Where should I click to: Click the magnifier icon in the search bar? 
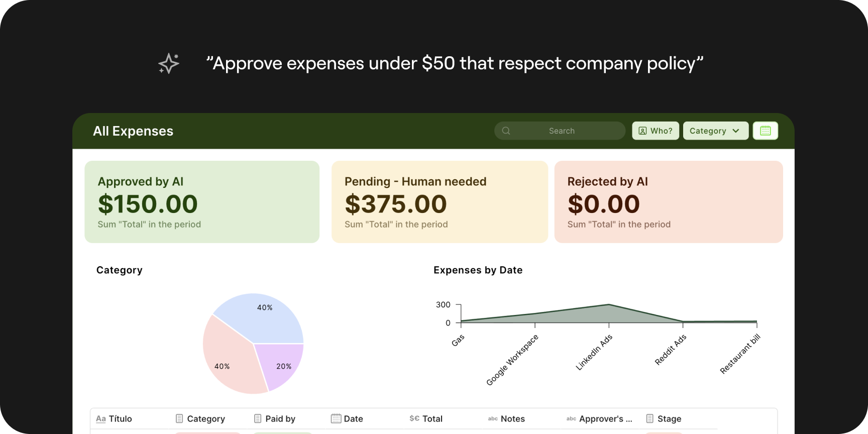tap(506, 131)
